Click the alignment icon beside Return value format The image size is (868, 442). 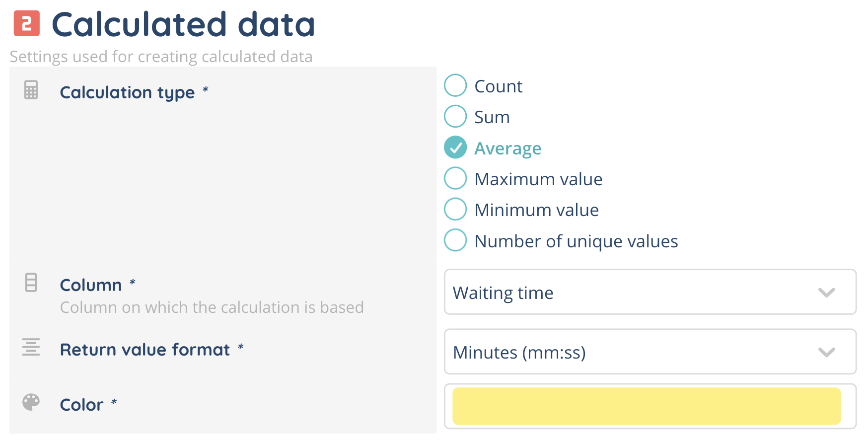(x=31, y=347)
